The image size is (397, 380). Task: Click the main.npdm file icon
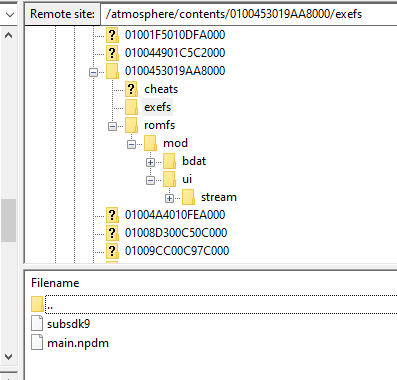point(37,342)
